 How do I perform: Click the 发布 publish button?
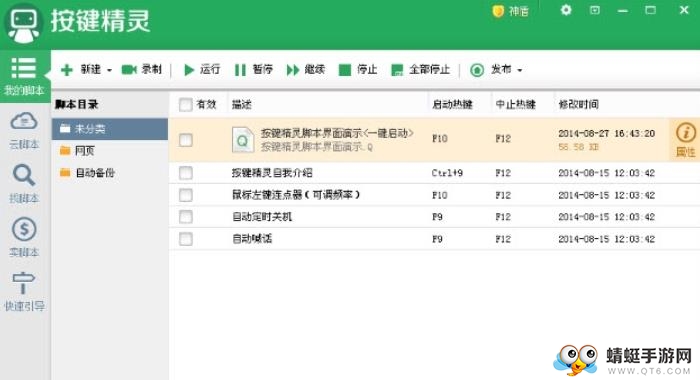490,70
